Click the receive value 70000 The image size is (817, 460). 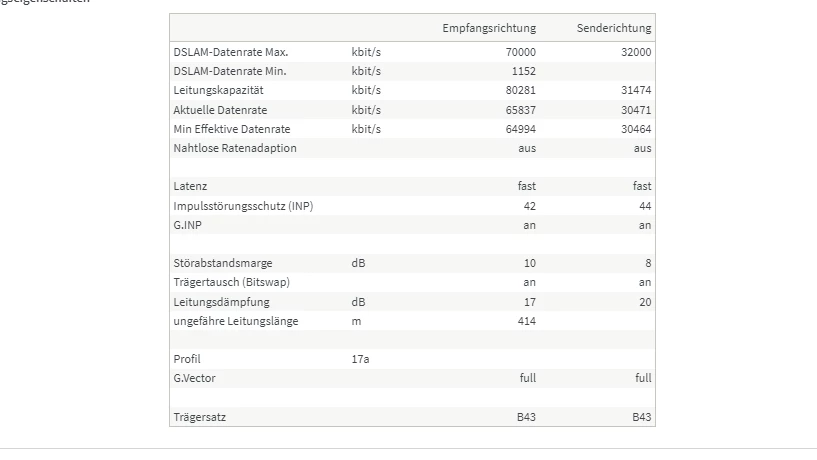tap(521, 52)
